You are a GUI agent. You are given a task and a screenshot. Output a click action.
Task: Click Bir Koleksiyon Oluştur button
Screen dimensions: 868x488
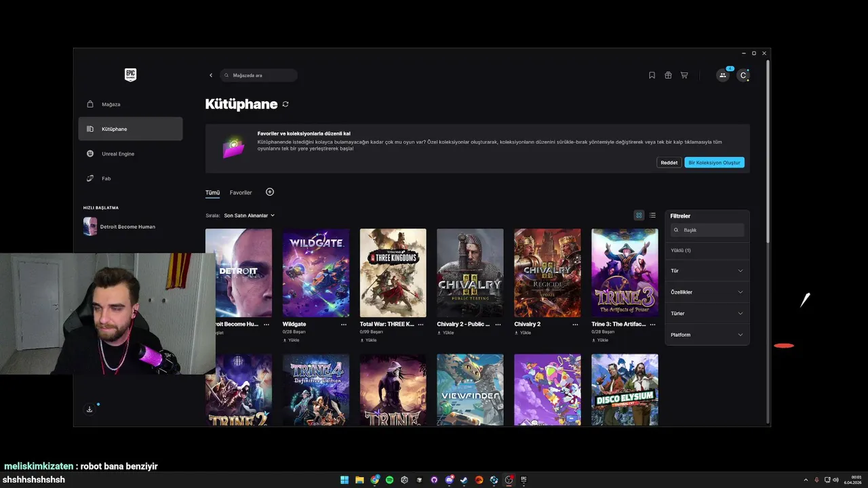(x=714, y=163)
